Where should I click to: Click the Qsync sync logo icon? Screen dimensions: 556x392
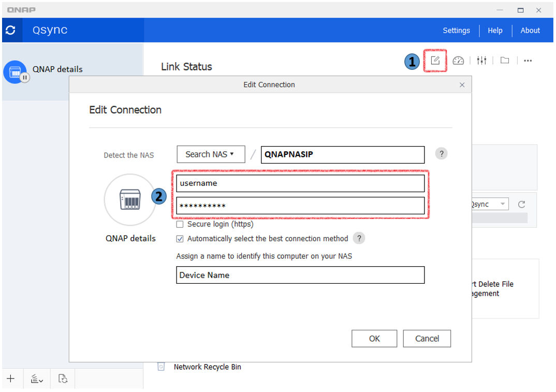11,30
